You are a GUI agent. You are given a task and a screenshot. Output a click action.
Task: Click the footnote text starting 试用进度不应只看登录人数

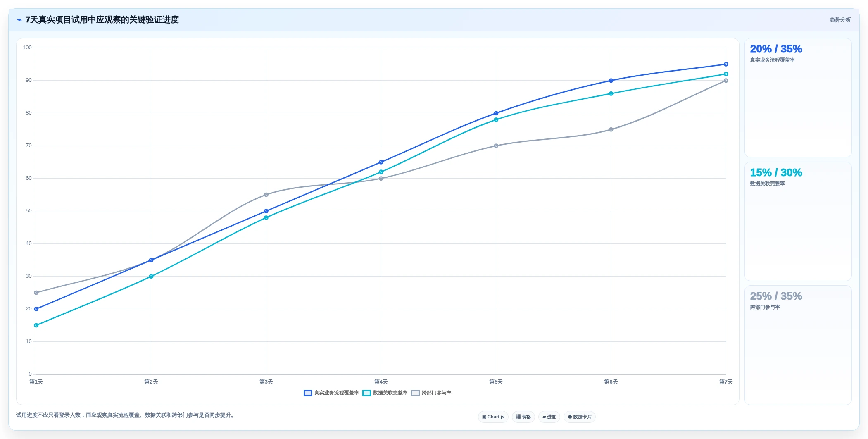coord(126,415)
